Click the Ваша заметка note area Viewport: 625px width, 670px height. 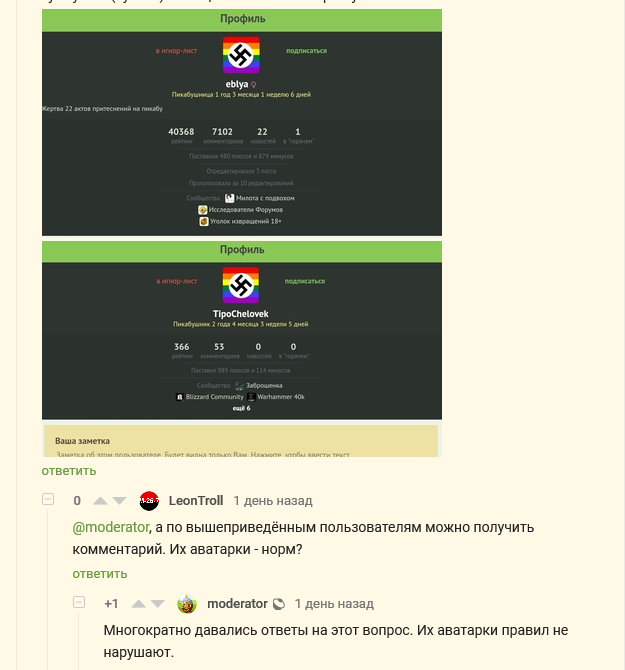pos(241,441)
